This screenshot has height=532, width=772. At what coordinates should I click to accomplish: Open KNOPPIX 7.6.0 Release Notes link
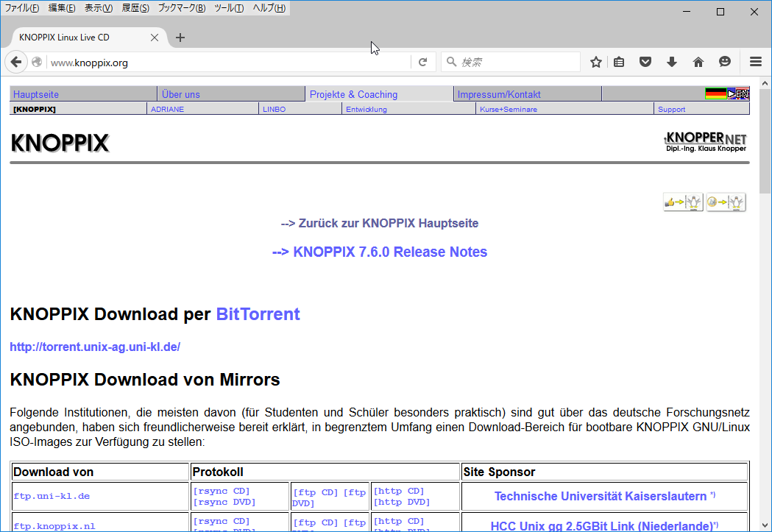(x=380, y=252)
